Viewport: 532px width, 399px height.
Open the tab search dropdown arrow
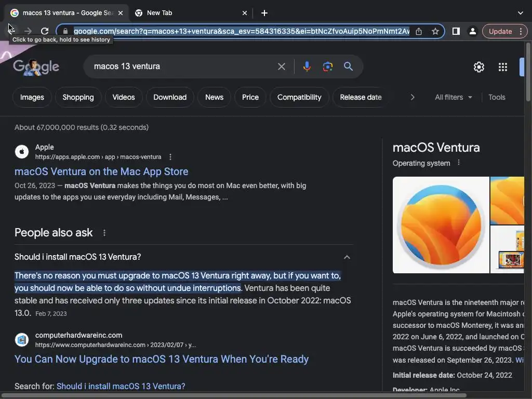coord(521,13)
